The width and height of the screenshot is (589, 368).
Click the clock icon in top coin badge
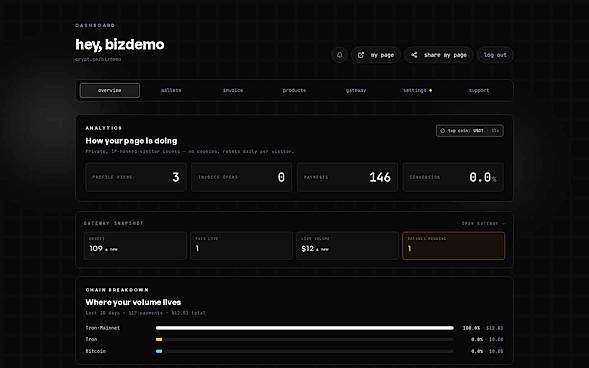pyautogui.click(x=442, y=131)
